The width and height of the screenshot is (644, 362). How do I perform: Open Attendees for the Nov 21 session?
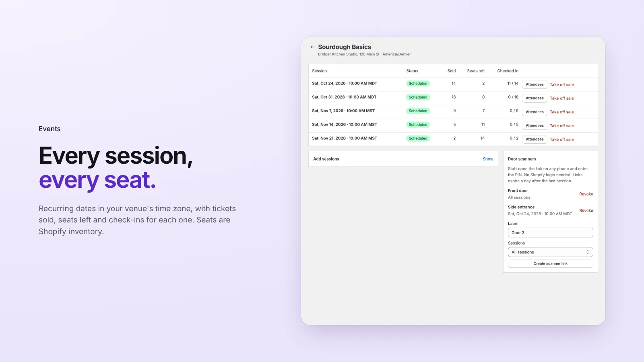point(535,139)
